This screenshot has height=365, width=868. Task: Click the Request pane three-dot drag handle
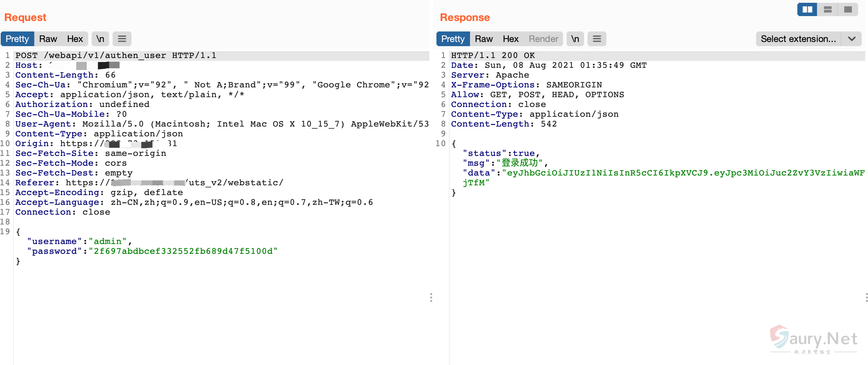tap(431, 298)
